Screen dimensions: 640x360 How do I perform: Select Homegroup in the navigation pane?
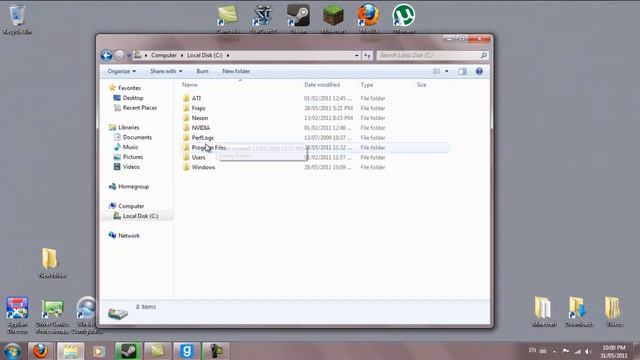(133, 187)
